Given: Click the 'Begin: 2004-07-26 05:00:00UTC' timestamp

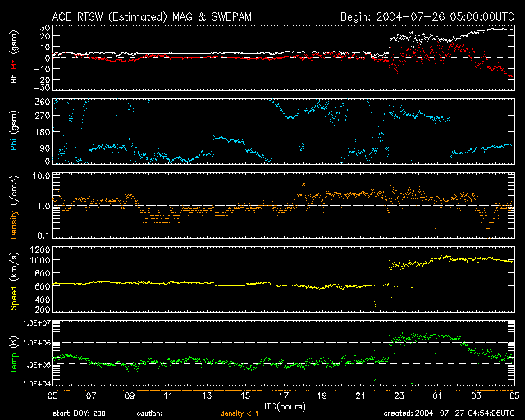Looking at the screenshot, I should (427, 16).
